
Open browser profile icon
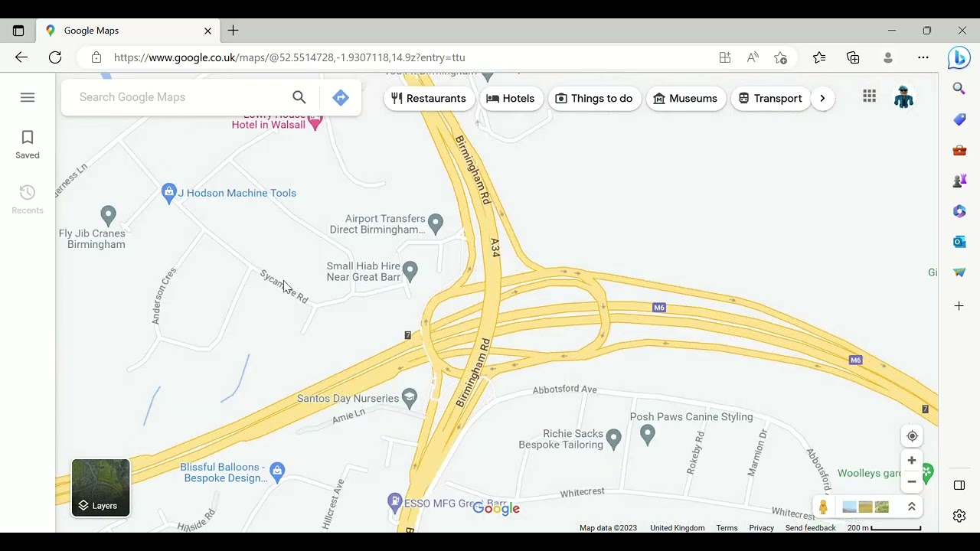pyautogui.click(x=888, y=57)
